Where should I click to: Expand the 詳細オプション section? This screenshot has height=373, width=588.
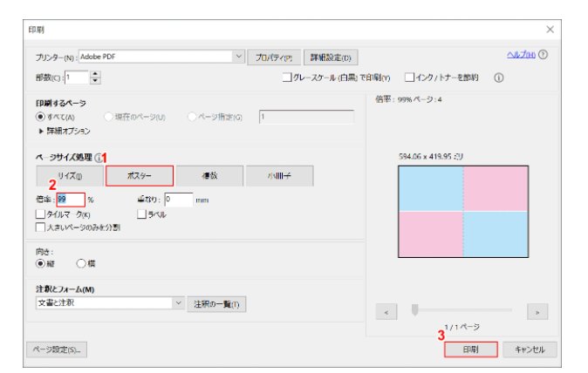point(39,130)
